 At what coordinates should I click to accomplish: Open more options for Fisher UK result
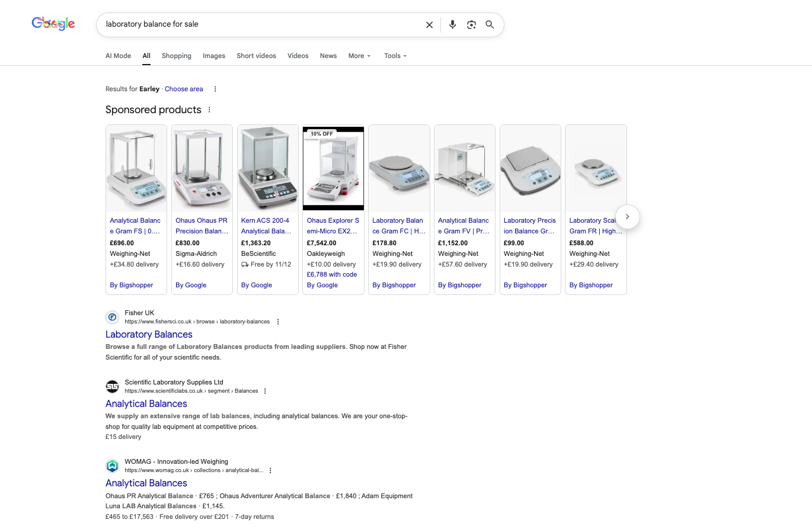(x=278, y=322)
